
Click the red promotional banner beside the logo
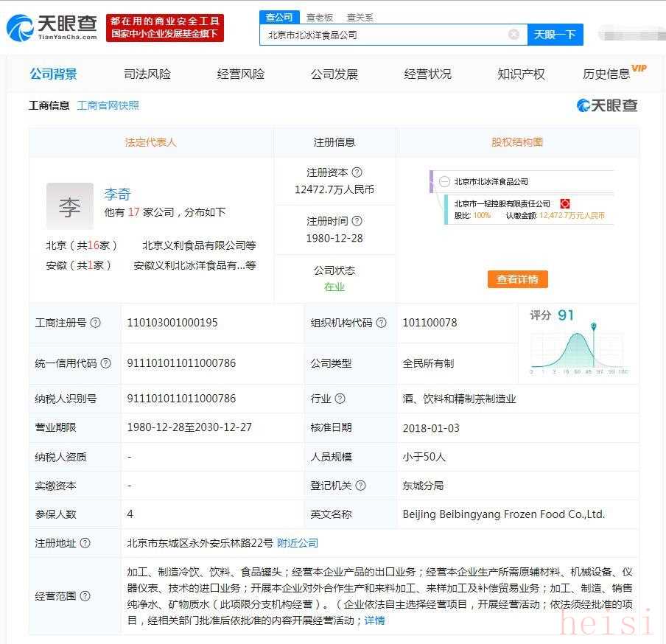[165, 27]
